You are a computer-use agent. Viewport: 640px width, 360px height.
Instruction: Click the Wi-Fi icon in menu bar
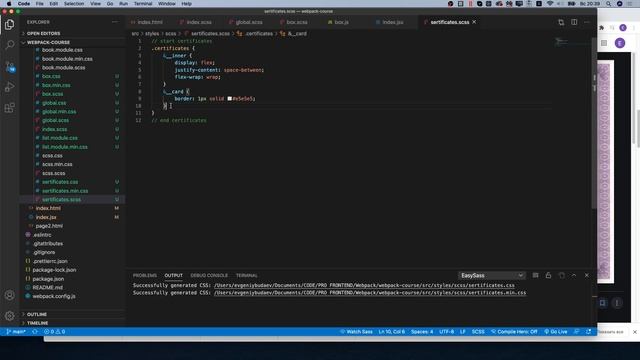tap(550, 4)
